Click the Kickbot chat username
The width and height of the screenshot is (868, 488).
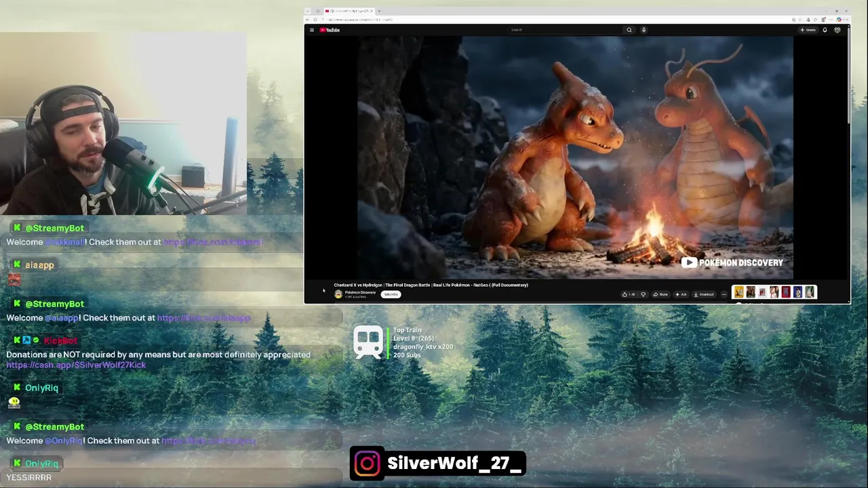61,340
